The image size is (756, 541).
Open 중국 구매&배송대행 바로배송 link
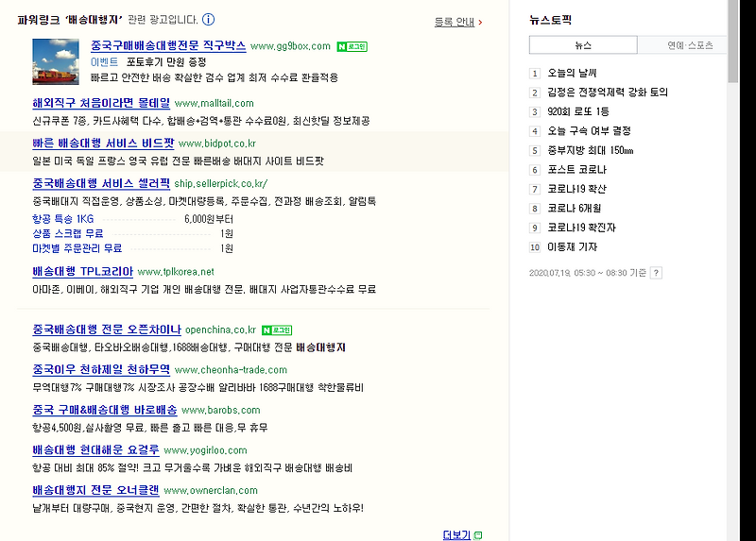pyautogui.click(x=105, y=410)
